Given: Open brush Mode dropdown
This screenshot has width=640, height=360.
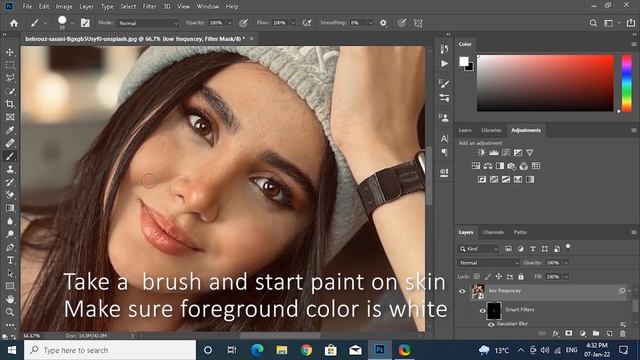Looking at the screenshot, I should click(149, 23).
